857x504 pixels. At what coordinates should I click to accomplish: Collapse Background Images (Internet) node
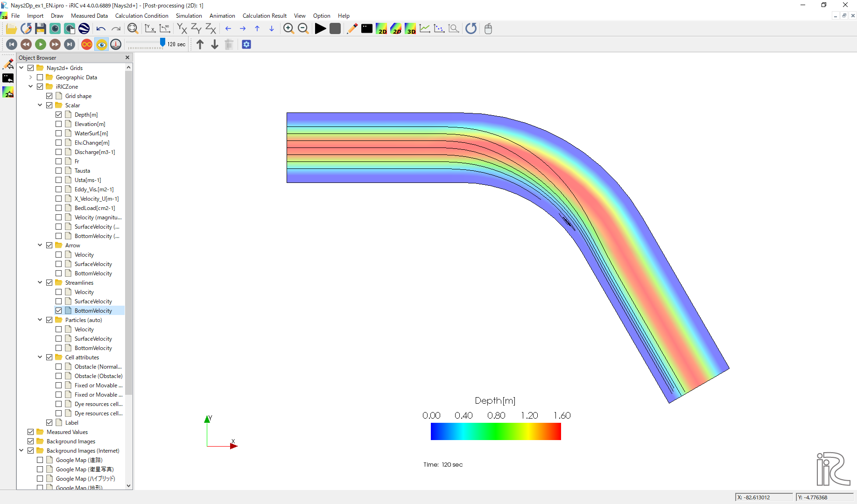tap(21, 451)
